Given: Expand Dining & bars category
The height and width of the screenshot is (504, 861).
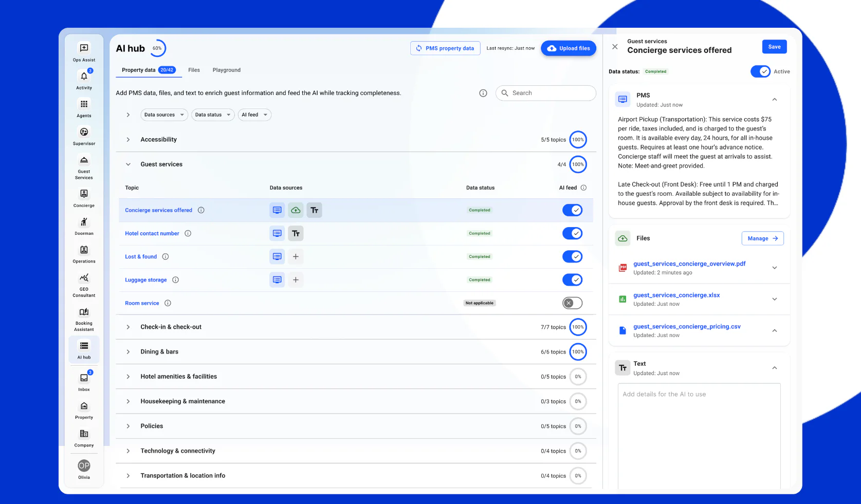Looking at the screenshot, I should coord(128,352).
